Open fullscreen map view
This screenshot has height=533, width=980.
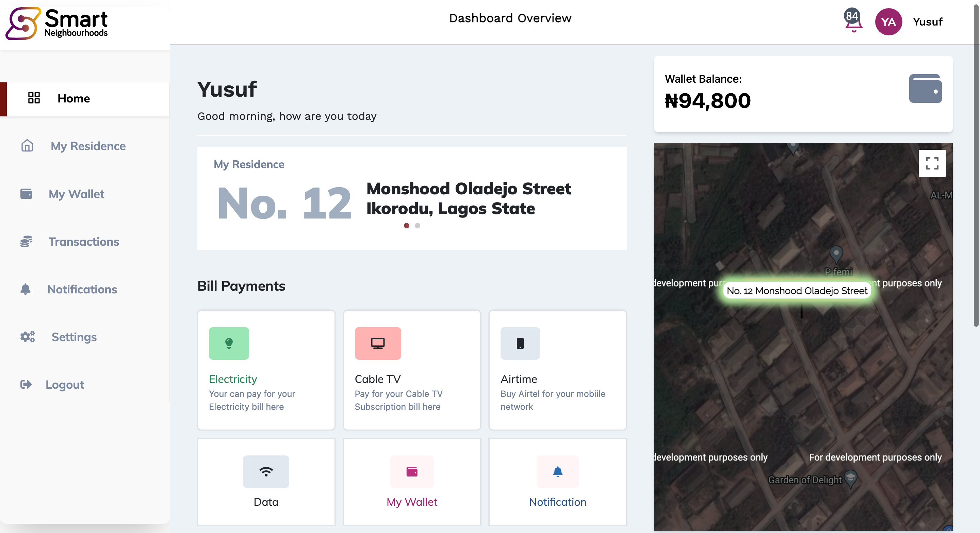click(932, 163)
